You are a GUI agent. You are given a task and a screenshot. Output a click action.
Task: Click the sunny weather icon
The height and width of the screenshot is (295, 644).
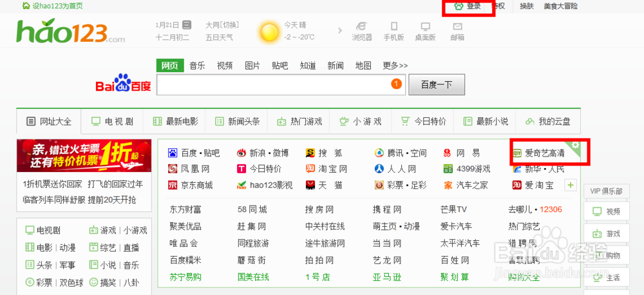(x=269, y=32)
